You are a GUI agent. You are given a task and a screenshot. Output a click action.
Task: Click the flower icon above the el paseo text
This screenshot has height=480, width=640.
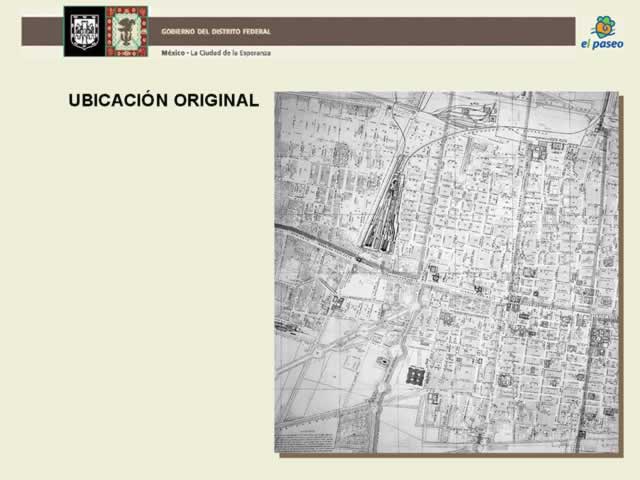pos(603,27)
